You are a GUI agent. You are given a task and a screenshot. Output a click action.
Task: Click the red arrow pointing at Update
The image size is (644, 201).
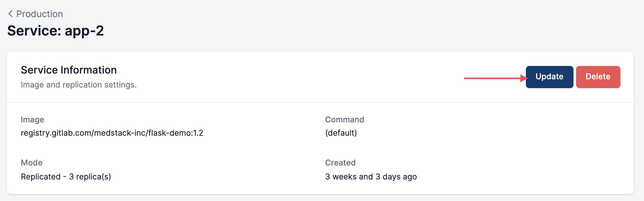pyautogui.click(x=495, y=78)
